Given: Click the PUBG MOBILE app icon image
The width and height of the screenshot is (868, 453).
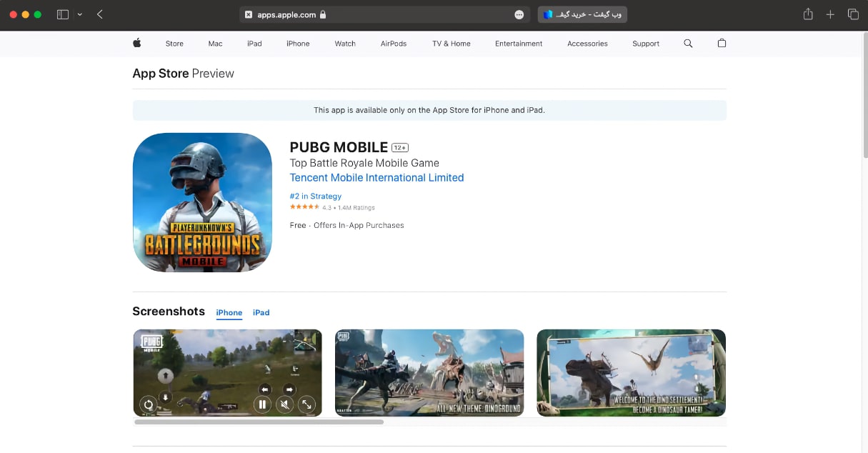Looking at the screenshot, I should pos(202,202).
